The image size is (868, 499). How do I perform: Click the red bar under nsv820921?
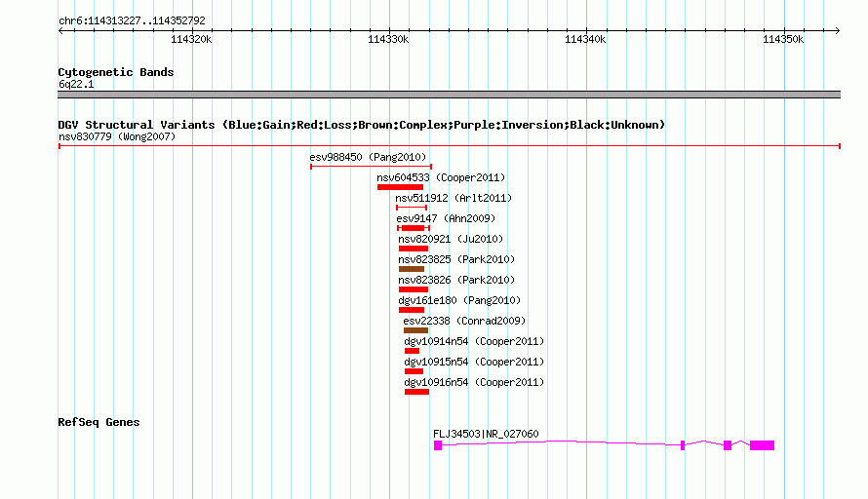tap(414, 249)
